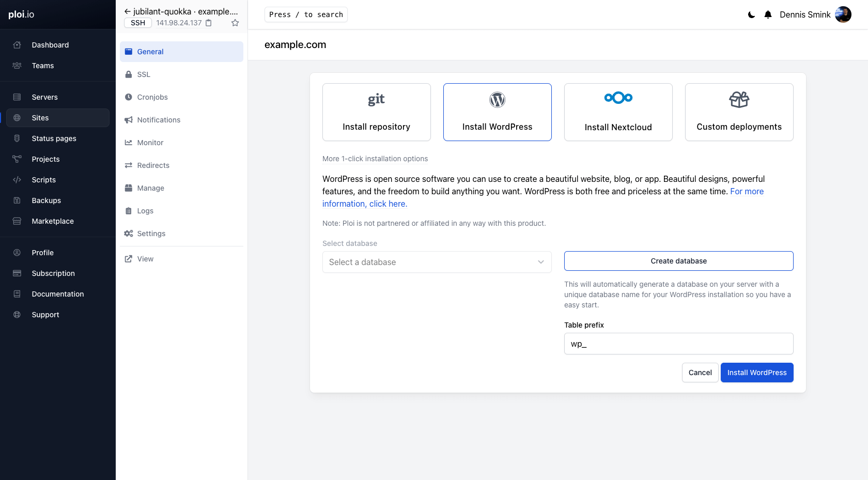Open the Select a database dropdown
This screenshot has height=480, width=868.
click(x=437, y=262)
